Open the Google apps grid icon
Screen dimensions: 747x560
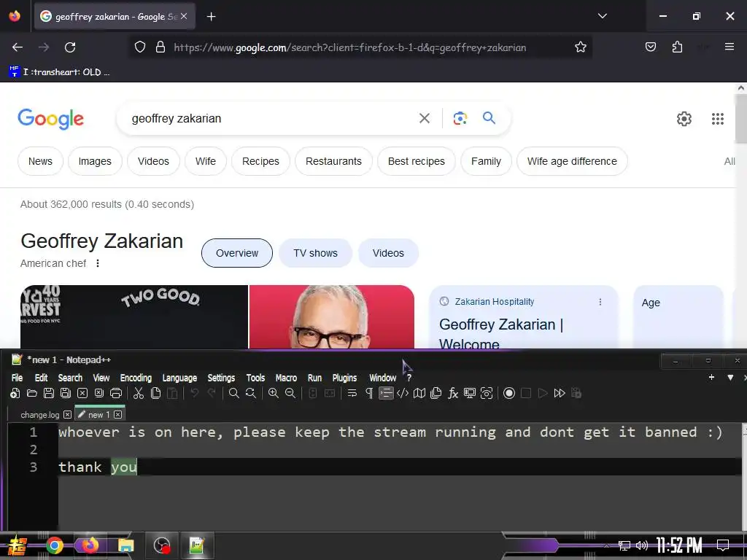(718, 119)
